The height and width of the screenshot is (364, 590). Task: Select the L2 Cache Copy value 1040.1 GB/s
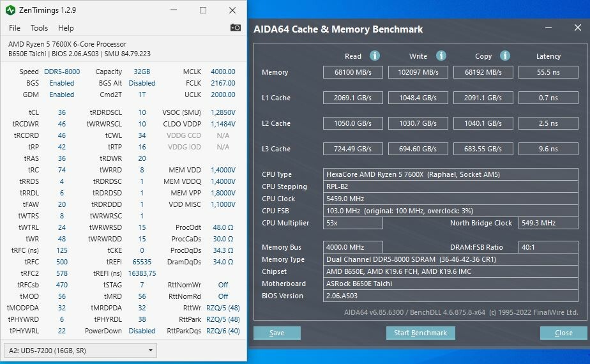pos(483,123)
